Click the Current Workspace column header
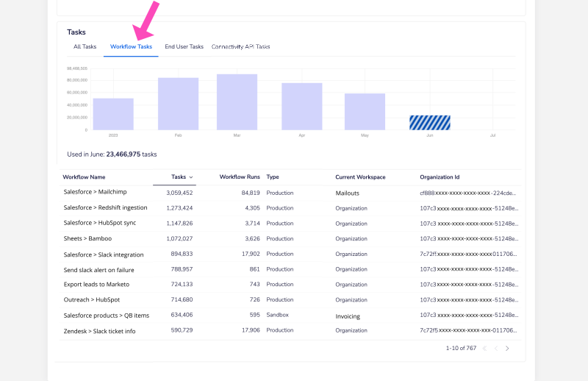This screenshot has width=588, height=381. point(360,177)
